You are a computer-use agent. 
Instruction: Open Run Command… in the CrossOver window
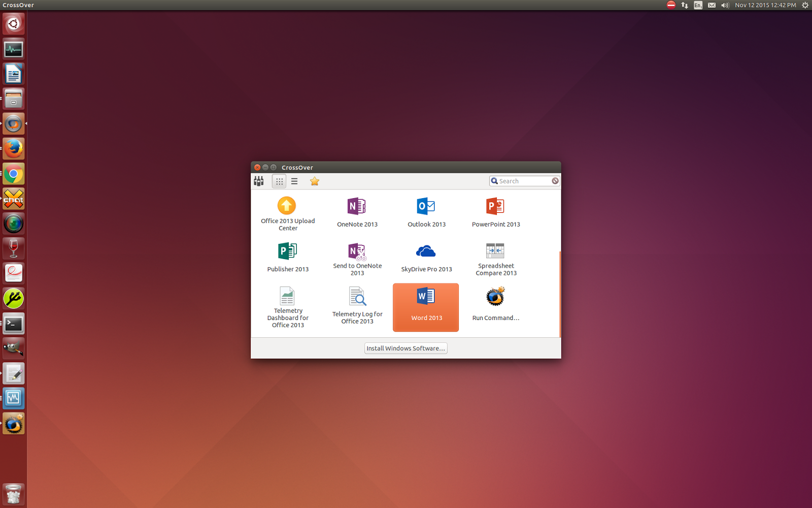pos(496,304)
